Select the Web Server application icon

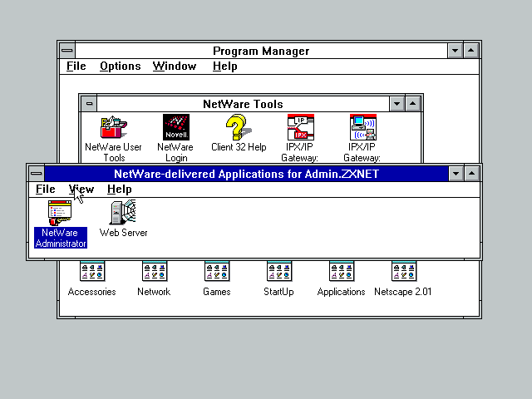click(x=123, y=213)
